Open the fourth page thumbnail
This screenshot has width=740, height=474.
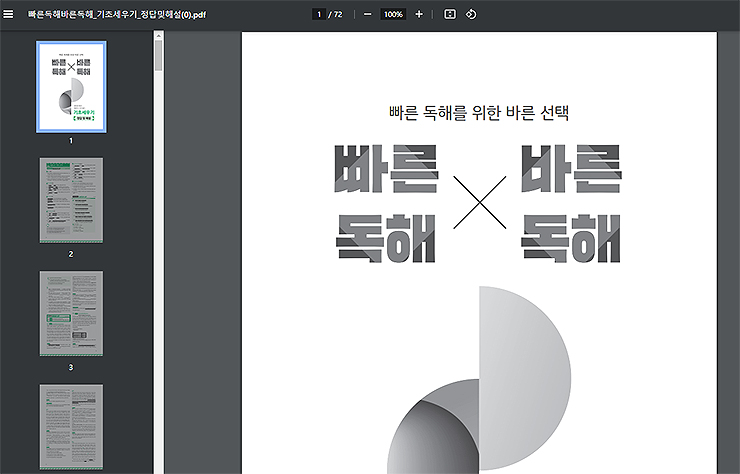click(71, 427)
